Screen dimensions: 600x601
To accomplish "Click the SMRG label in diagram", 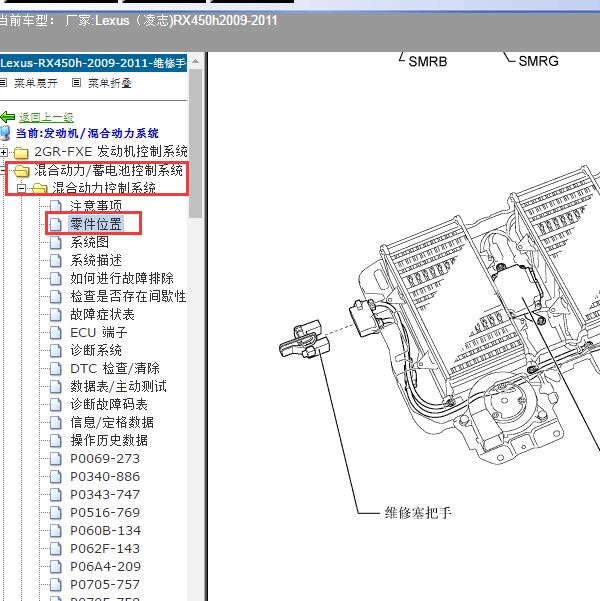I will pyautogui.click(x=538, y=61).
